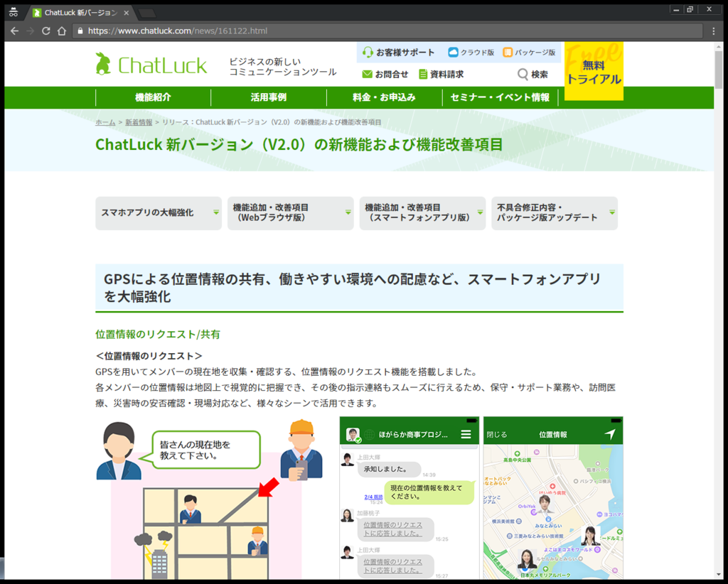Open 活用事例 navigation menu
Image resolution: width=728 pixels, height=584 pixels.
click(x=269, y=97)
